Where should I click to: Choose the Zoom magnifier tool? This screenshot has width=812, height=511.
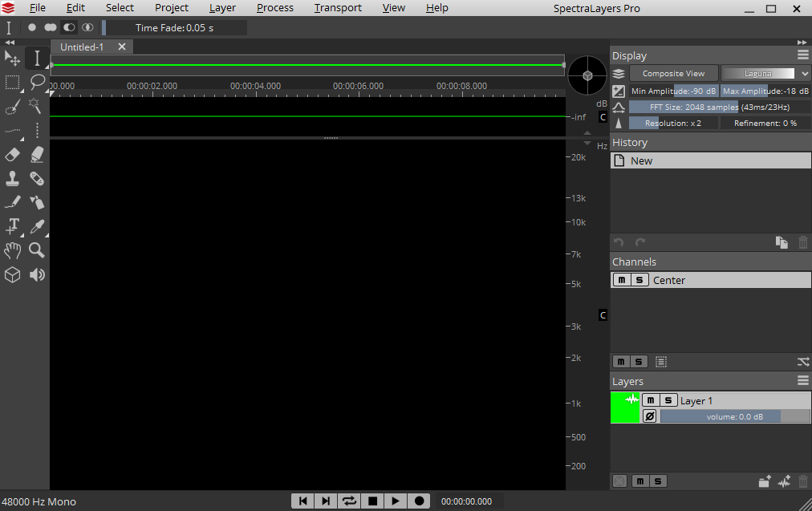[37, 250]
